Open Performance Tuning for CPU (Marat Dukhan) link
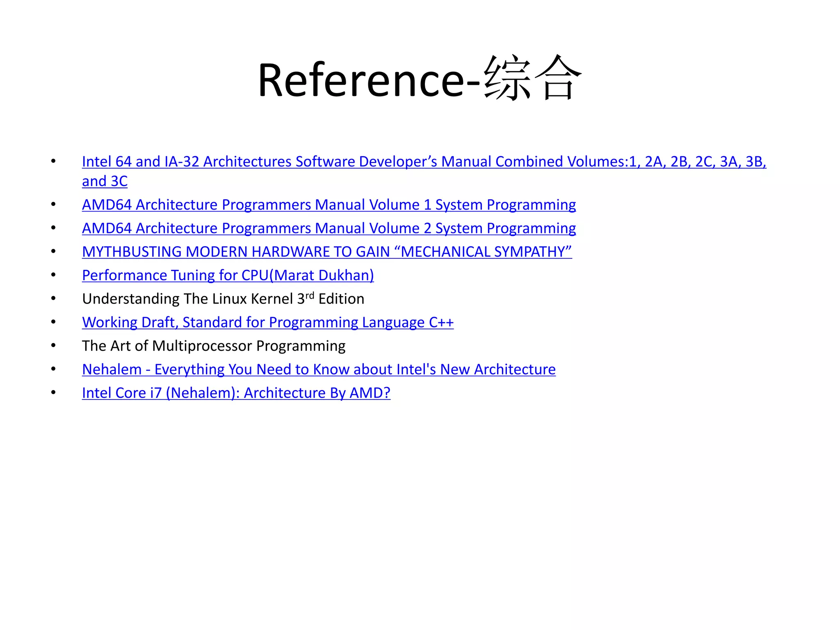840x630 pixels. click(228, 275)
